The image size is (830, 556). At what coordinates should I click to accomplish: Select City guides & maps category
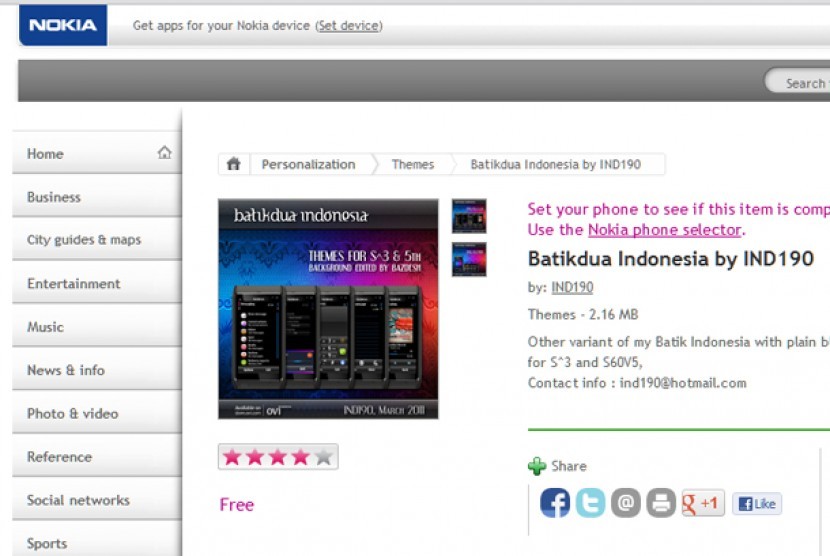(x=97, y=239)
